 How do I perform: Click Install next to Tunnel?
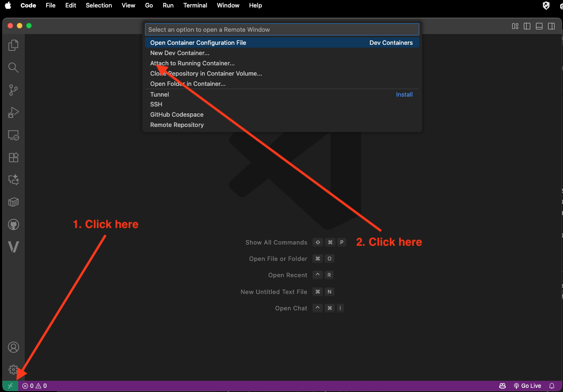(404, 94)
